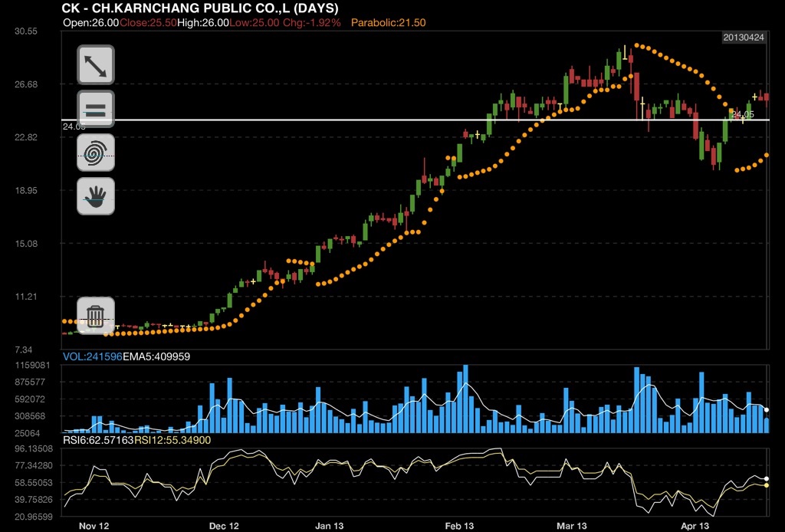The width and height of the screenshot is (785, 532).
Task: Click the Feb 13 time axis label
Action: tap(459, 526)
